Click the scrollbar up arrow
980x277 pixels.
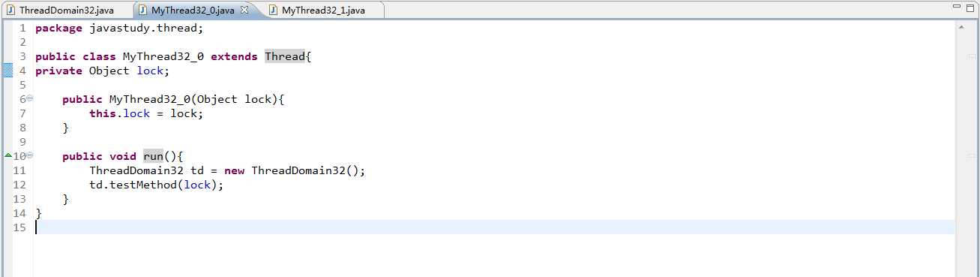(x=961, y=28)
